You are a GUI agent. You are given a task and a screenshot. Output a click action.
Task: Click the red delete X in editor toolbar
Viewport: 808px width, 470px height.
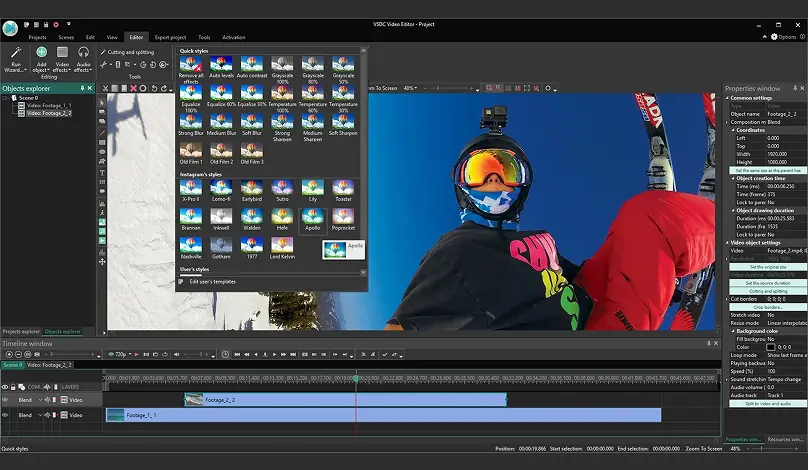133,89
